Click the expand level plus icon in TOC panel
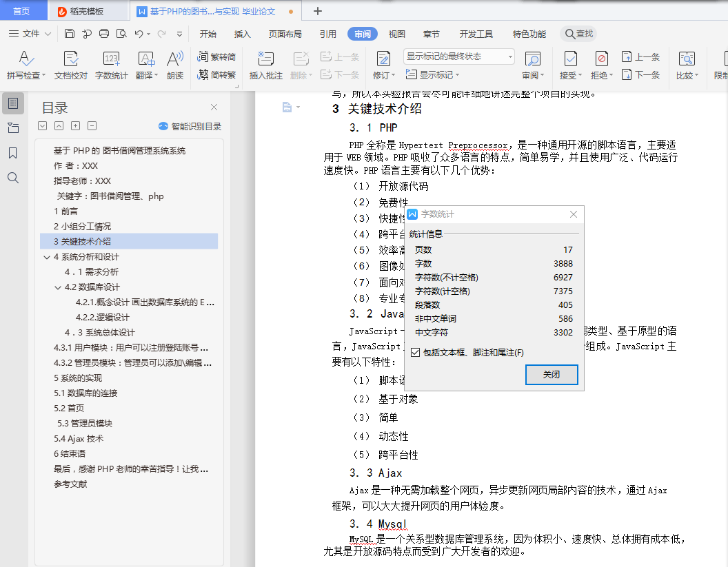728x567 pixels. pos(75,126)
